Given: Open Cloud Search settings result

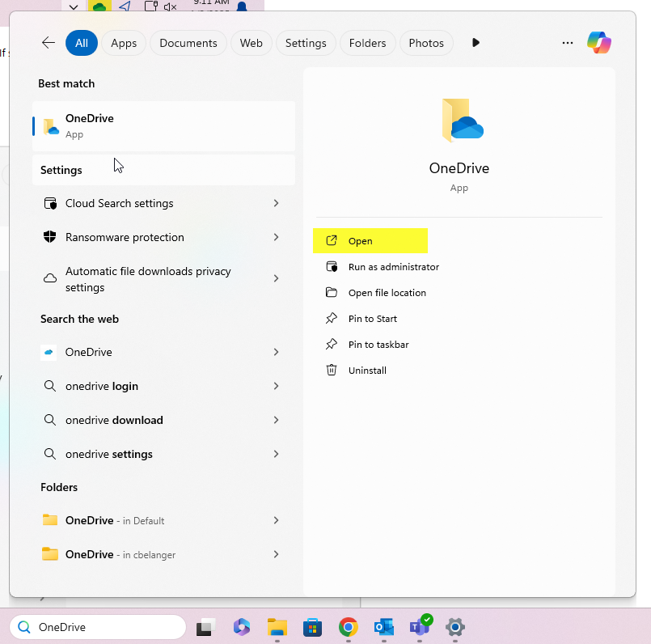Looking at the screenshot, I should pos(163,203).
